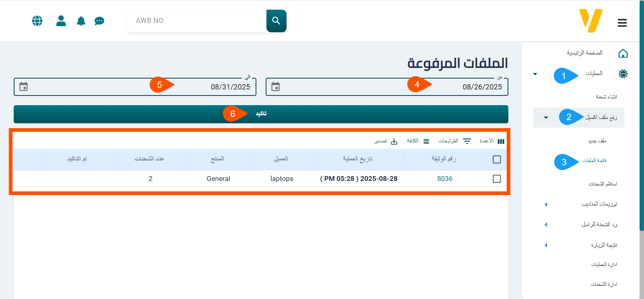The height and width of the screenshot is (299, 644).
Task: Open ادارة الشحنات menu item
Action: point(604,284)
